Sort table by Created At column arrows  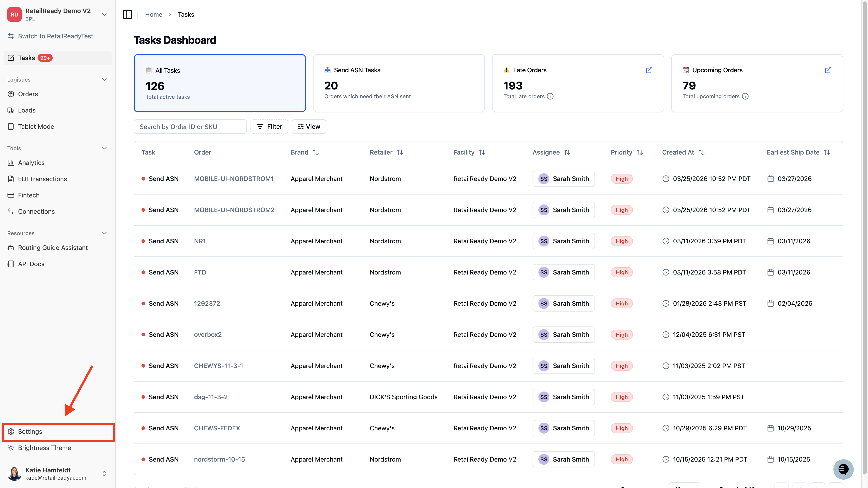(x=701, y=152)
